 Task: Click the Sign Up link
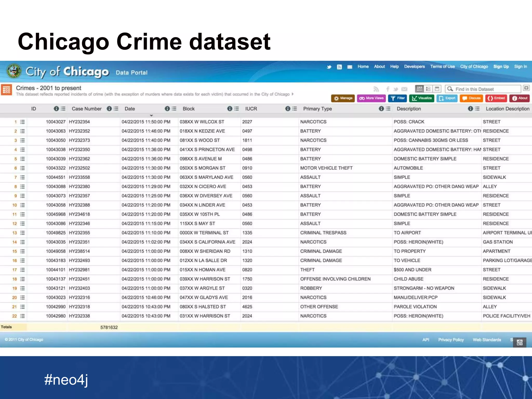(501, 66)
